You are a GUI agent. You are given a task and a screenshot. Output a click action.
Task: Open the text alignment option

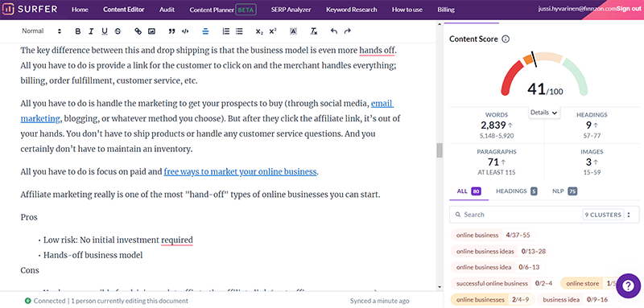206,31
